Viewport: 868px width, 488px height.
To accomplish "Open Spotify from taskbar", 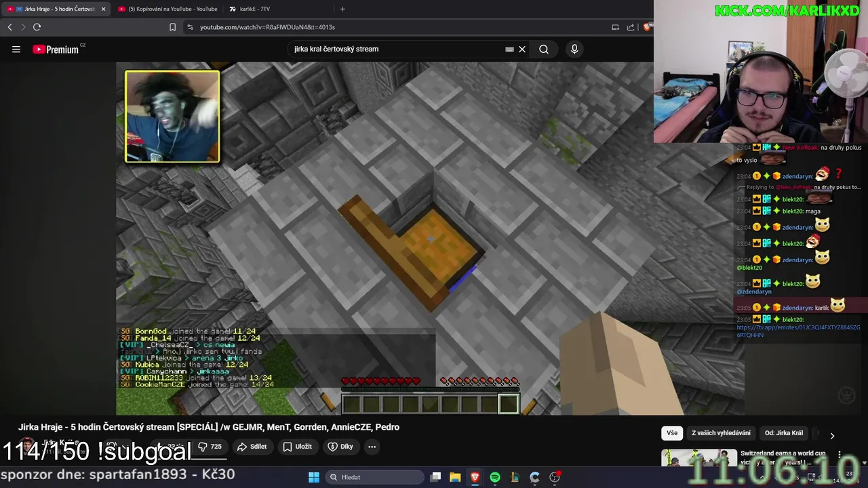I will click(495, 477).
